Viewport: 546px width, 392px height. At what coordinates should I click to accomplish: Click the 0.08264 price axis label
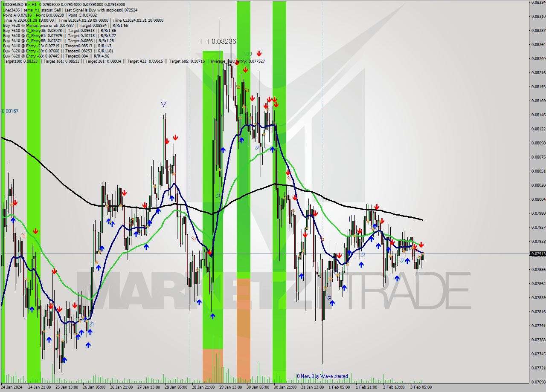(x=538, y=44)
